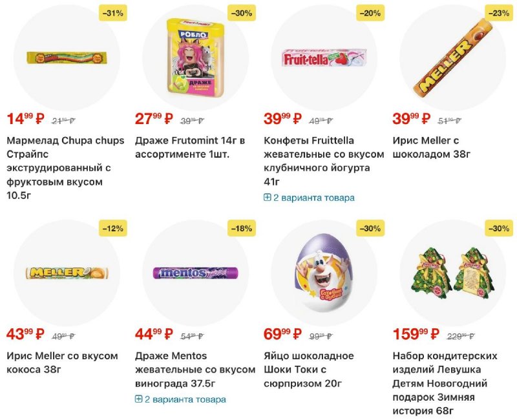The height and width of the screenshot is (420, 517).
Task: Open 'Драже Frutomint 14г' product title link
Action: click(190, 147)
